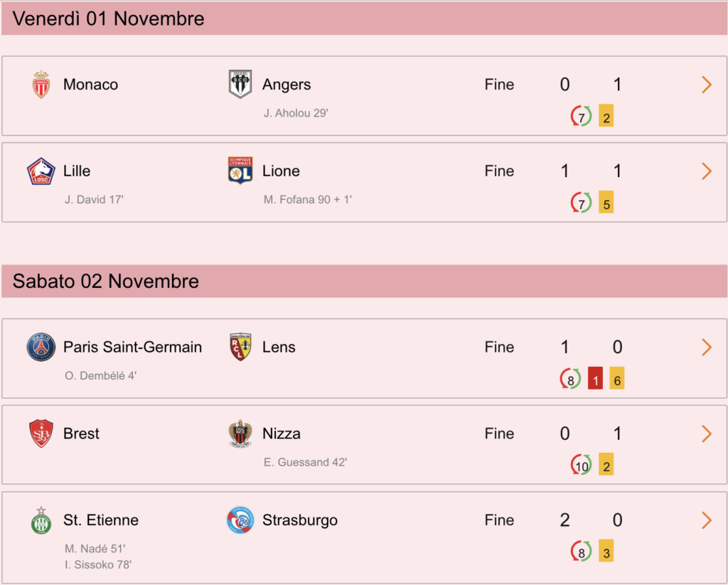Viewport: 728px width, 585px height.
Task: Expand Brest vs Nizza match arrow
Action: click(x=707, y=434)
